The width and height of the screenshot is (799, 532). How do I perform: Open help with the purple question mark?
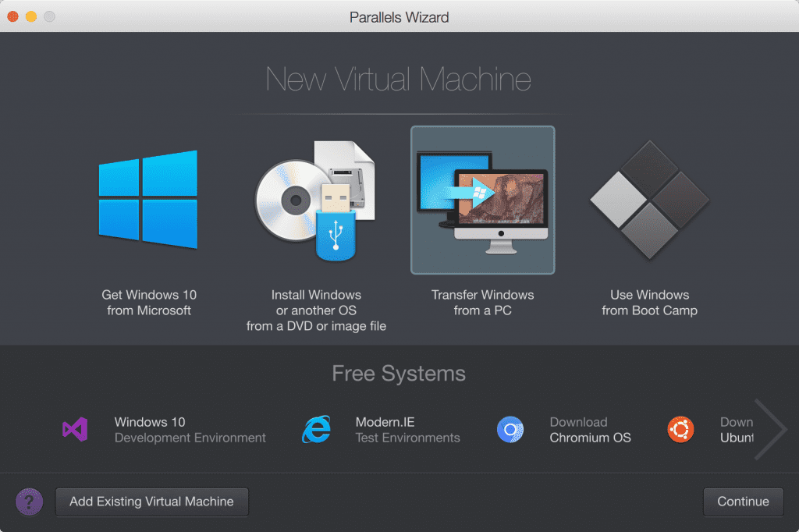(x=30, y=502)
